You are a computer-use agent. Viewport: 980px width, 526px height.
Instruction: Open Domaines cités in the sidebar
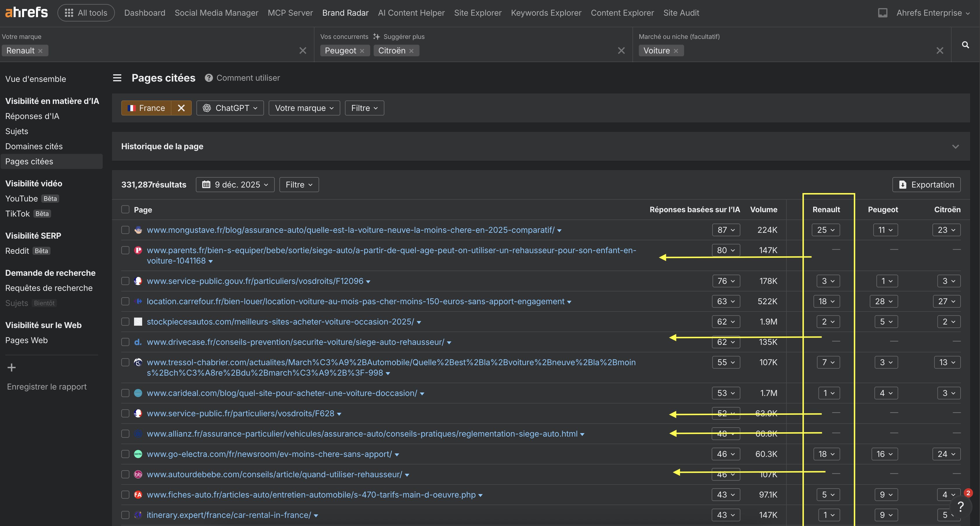[34, 146]
